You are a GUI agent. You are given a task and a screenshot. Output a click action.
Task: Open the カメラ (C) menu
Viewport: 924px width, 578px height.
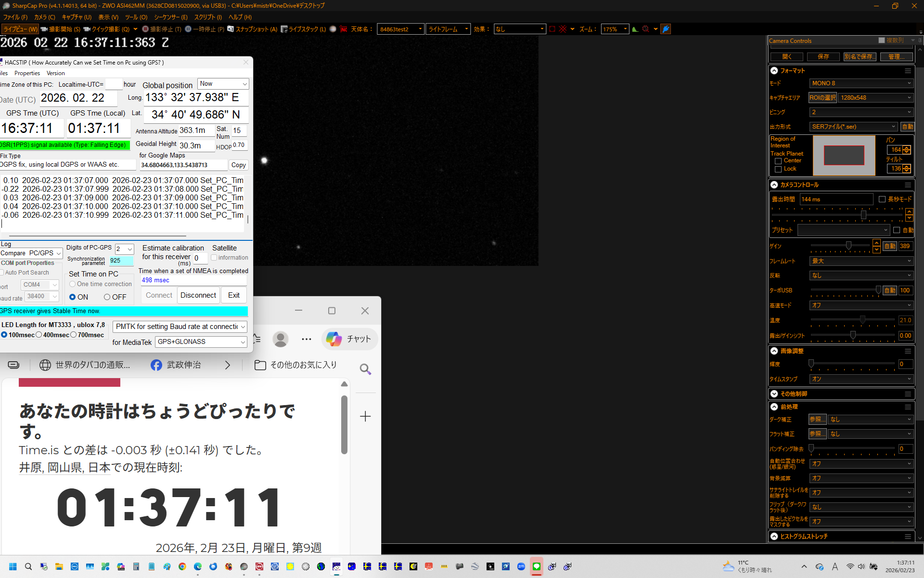(44, 17)
